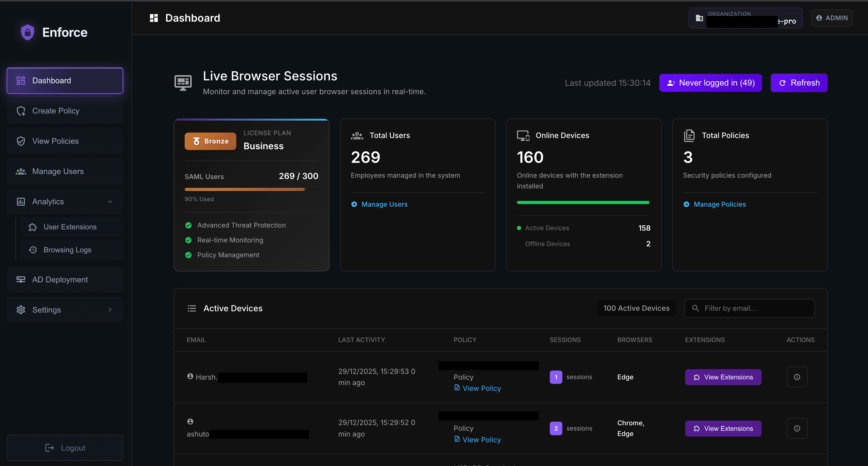This screenshot has height=466, width=868.
Task: Click the SESSIONS column header
Action: point(565,340)
